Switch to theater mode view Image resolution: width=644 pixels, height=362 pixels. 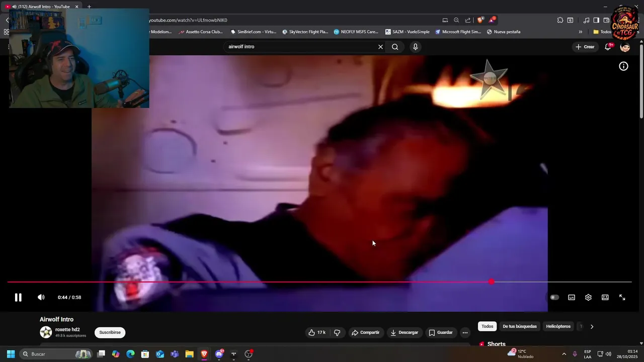(605, 297)
